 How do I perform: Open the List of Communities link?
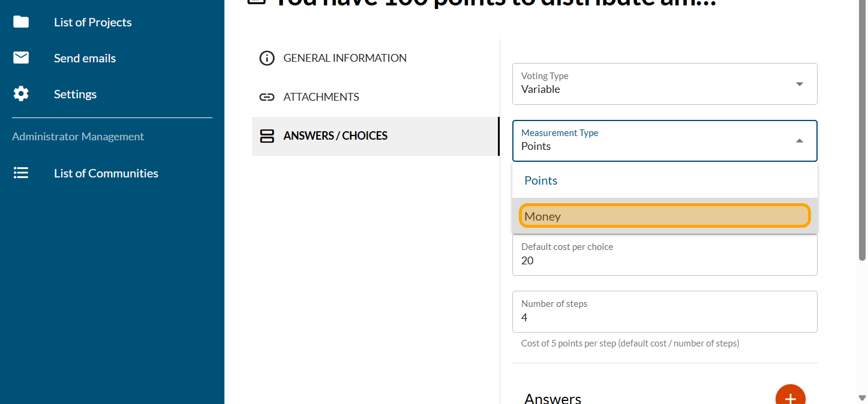106,173
